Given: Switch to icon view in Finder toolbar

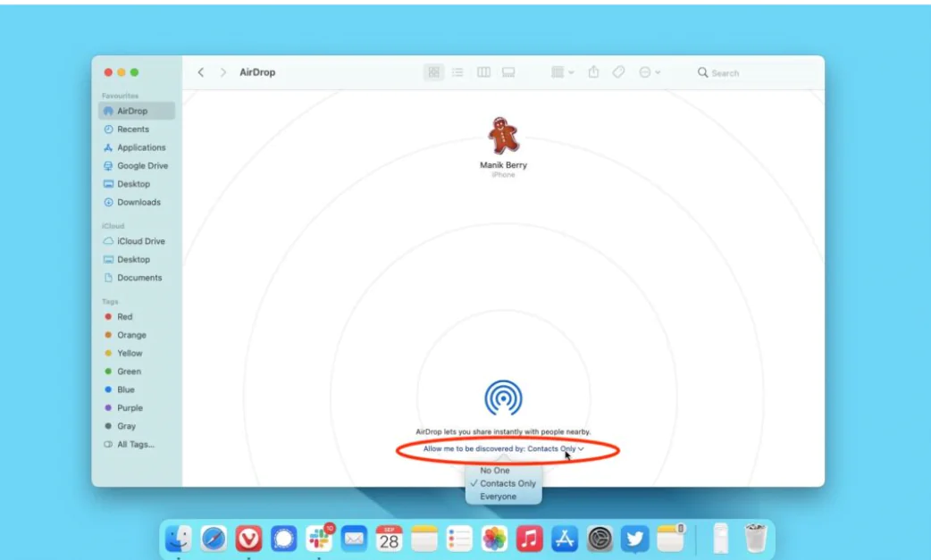Looking at the screenshot, I should [433, 72].
